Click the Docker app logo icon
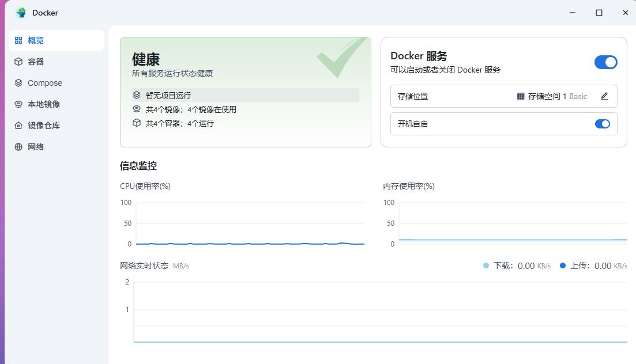 coord(21,13)
